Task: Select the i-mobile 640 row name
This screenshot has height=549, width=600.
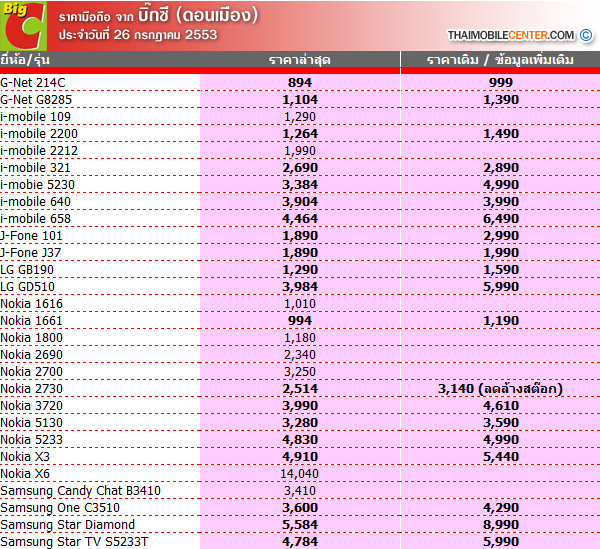Action: [x=35, y=202]
